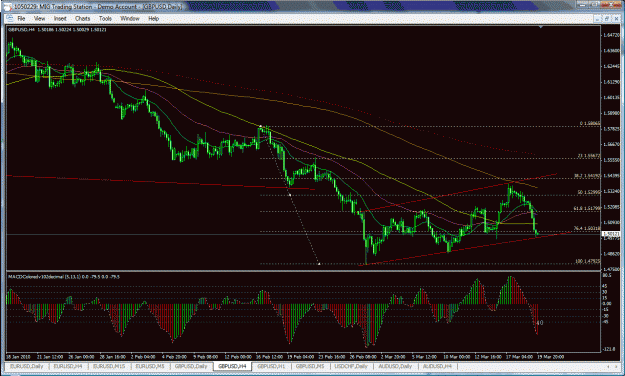Switch to the AUDUSD,Daily chart tab
Viewport: 625px width, 376px height.
click(395, 366)
